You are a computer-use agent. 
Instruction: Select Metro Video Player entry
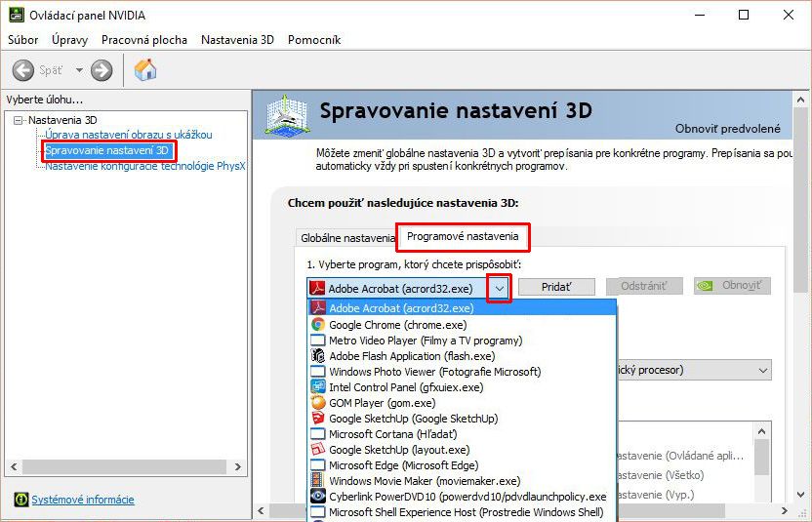463,341
